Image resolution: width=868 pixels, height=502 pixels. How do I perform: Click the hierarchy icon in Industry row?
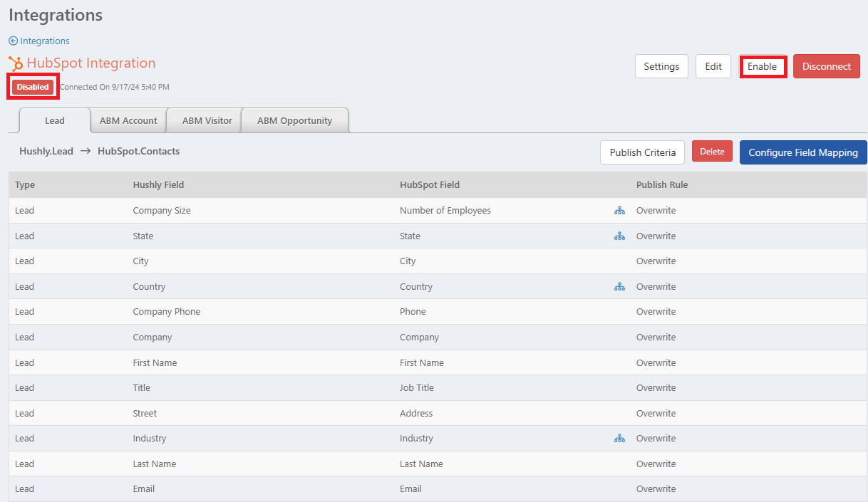(x=619, y=439)
